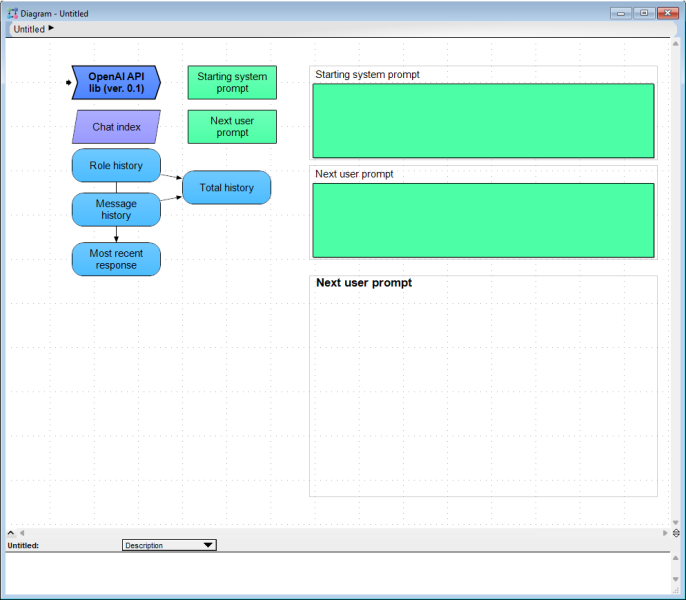Click inside the large green Next user prompt field
Screen dimensions: 686x600
(x=483, y=221)
